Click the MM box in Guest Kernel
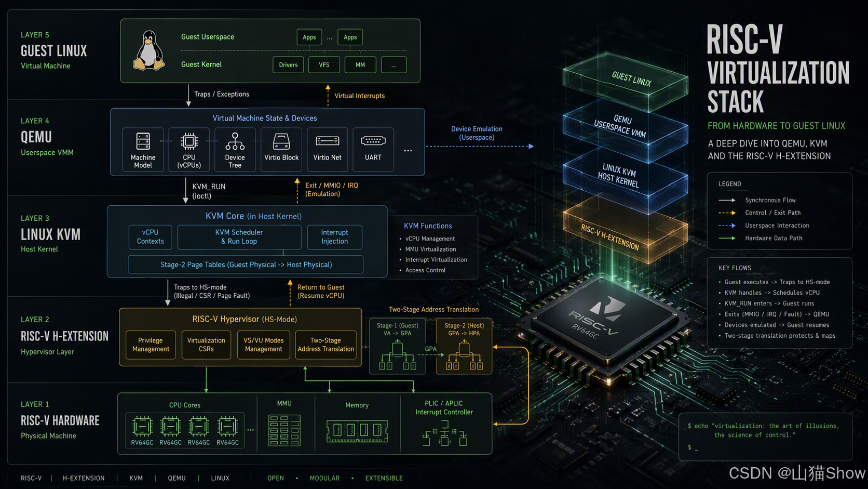Image resolution: width=868 pixels, height=489 pixels. tap(360, 65)
